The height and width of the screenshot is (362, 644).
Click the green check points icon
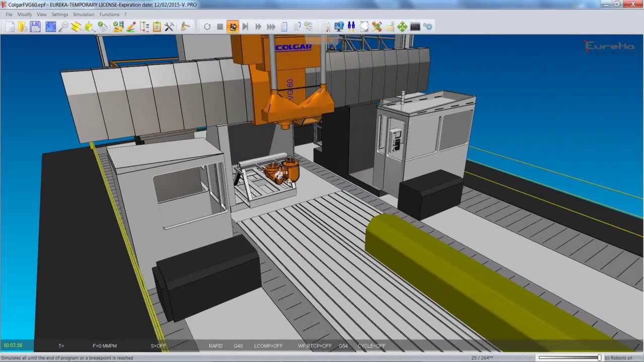pyautogui.click(x=103, y=27)
